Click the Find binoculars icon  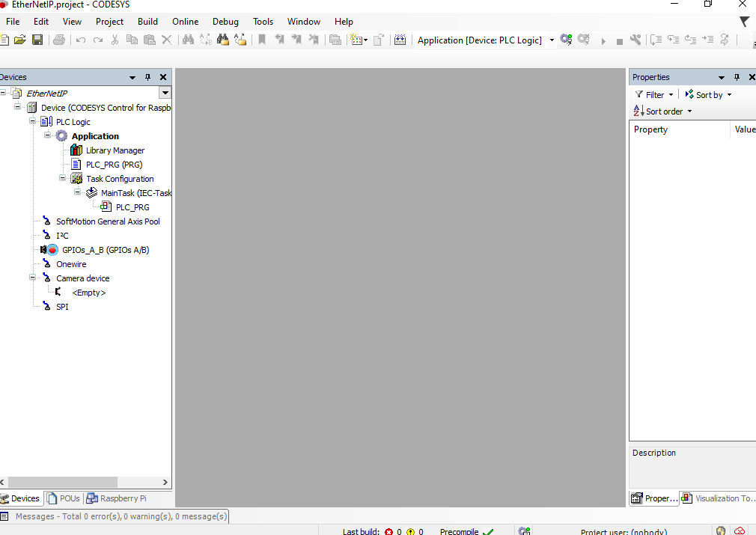[x=188, y=40]
